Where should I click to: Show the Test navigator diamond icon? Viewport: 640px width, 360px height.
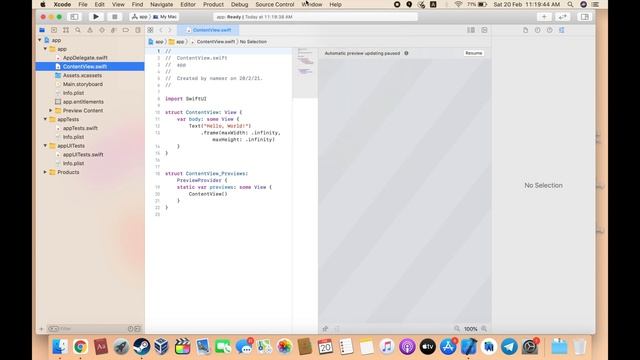coord(102,30)
